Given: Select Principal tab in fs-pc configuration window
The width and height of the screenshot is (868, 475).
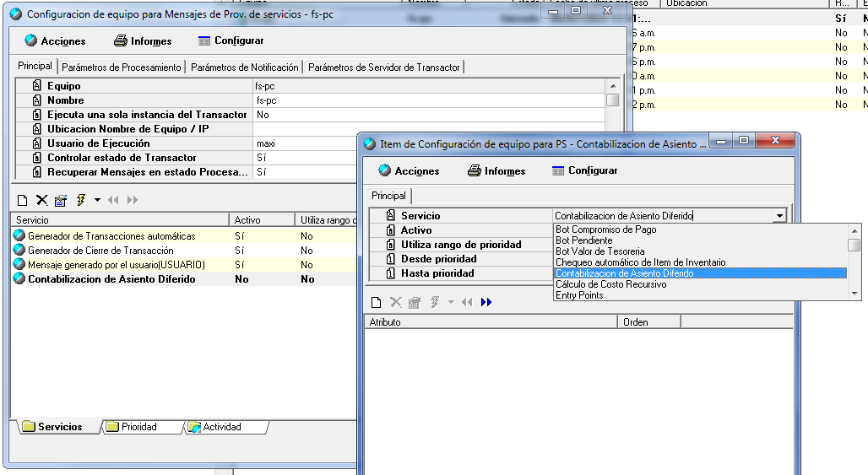Looking at the screenshot, I should pos(35,66).
